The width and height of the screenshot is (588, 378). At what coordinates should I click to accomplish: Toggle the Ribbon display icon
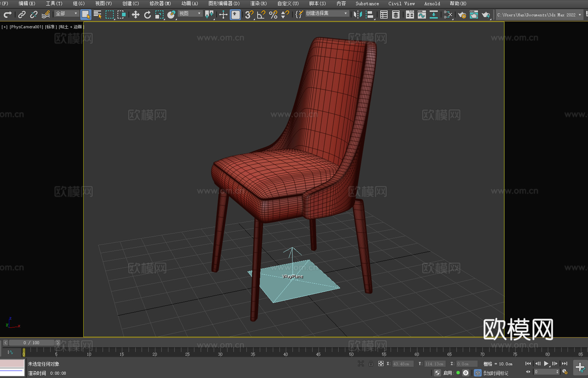click(x=410, y=14)
